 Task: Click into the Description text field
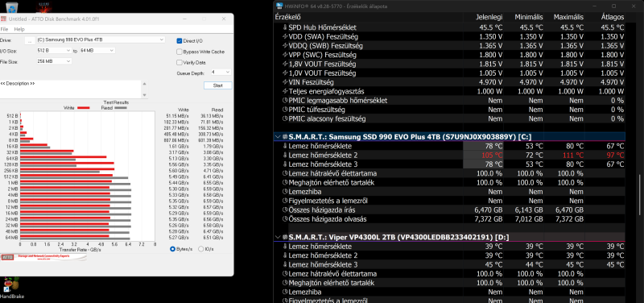pyautogui.click(x=71, y=89)
